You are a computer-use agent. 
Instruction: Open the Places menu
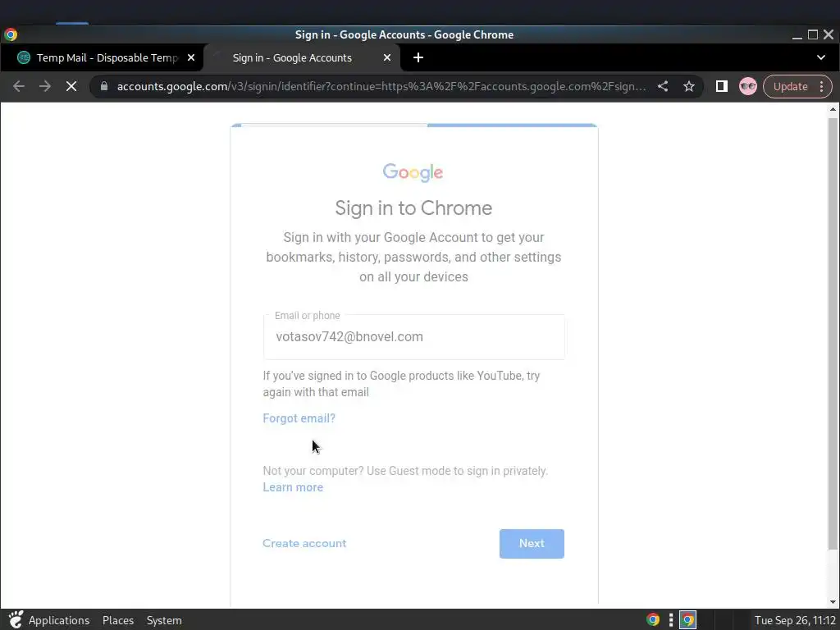pyautogui.click(x=118, y=620)
